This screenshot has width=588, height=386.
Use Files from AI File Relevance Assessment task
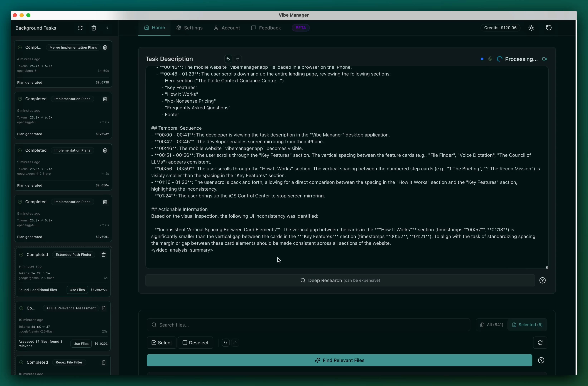tap(81, 343)
